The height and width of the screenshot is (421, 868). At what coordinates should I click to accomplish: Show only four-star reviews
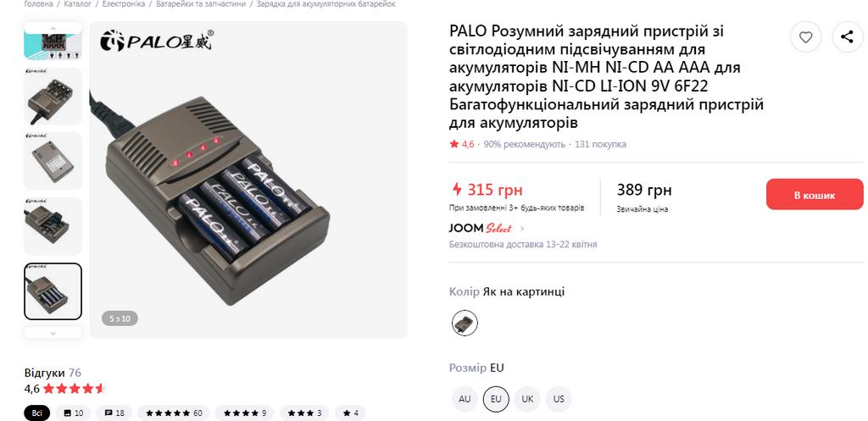click(244, 413)
